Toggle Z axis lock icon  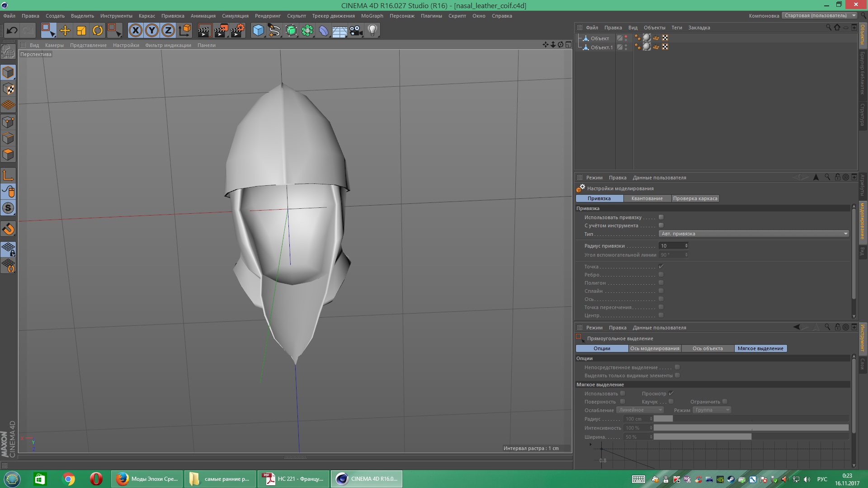168,31
